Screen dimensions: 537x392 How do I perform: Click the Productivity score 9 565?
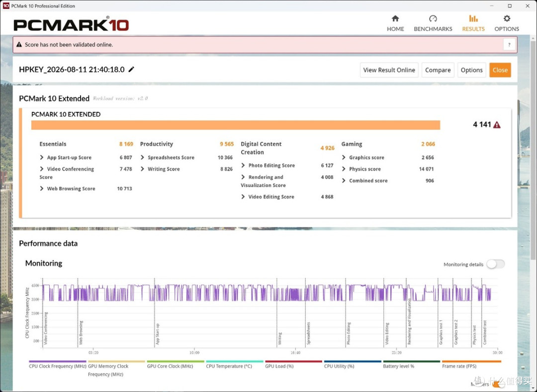coord(227,144)
